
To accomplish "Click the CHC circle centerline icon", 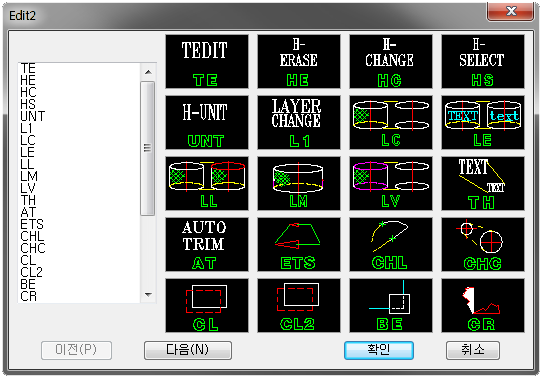I will (x=483, y=244).
